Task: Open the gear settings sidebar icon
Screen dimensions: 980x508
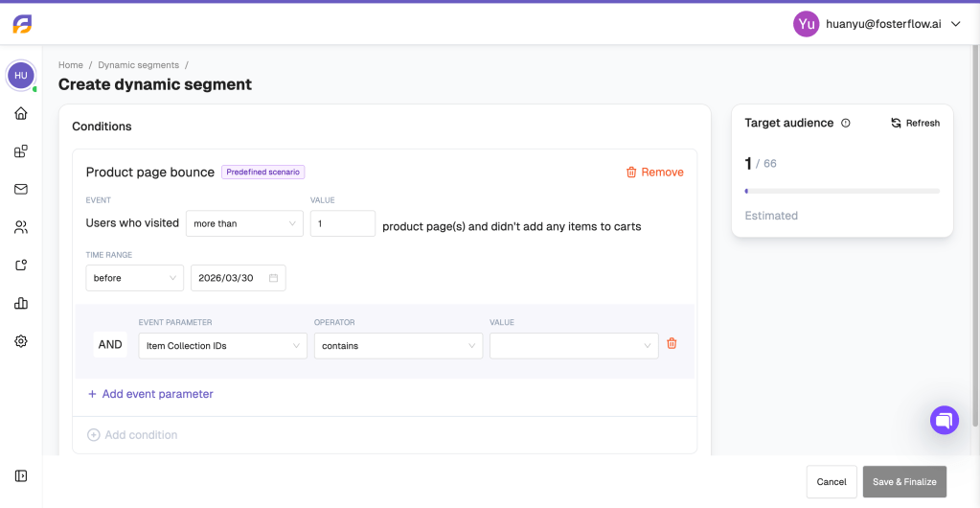Action: [x=21, y=341]
